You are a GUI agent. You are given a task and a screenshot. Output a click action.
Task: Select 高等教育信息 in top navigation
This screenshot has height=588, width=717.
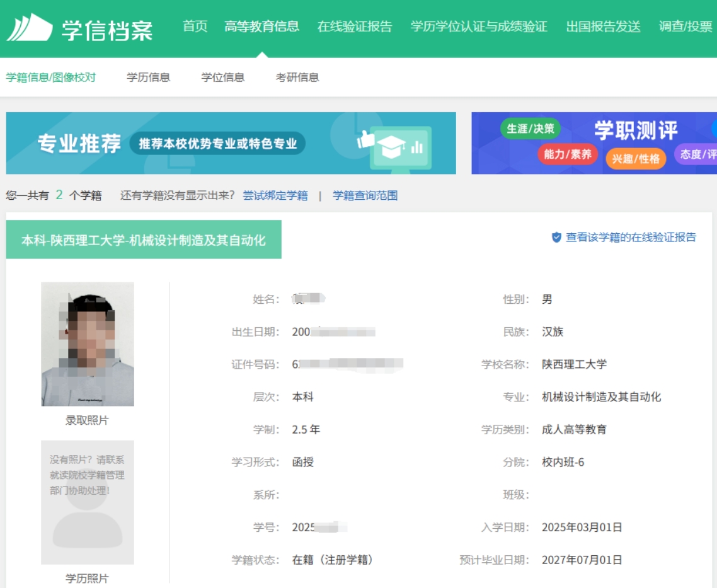261,26
